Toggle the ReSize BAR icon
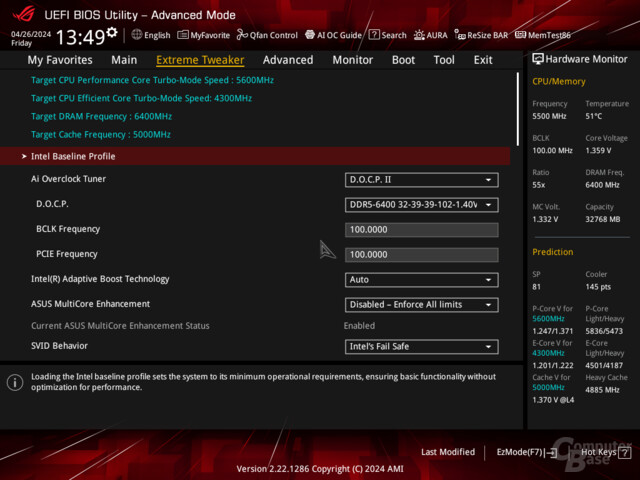Screen dimensions: 640x480 (460, 35)
